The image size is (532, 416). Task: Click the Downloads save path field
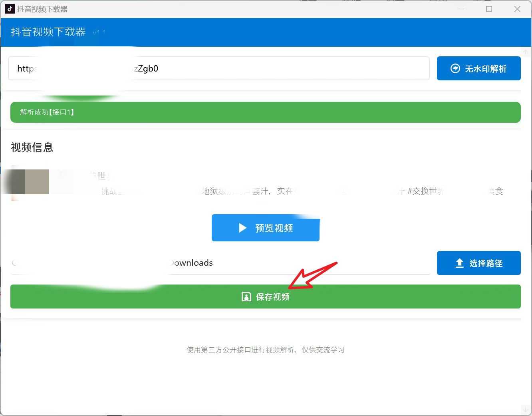point(300,263)
